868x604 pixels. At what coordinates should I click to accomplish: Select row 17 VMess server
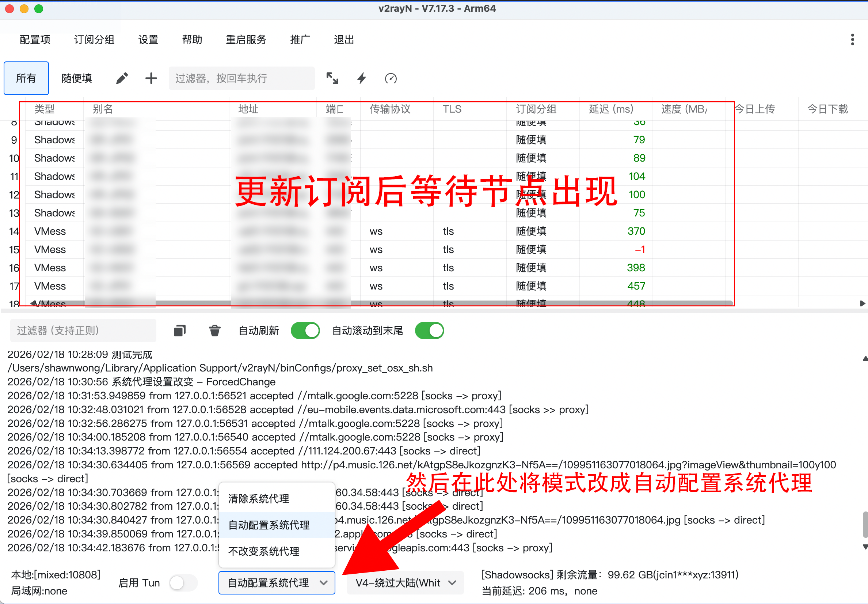pos(434,286)
